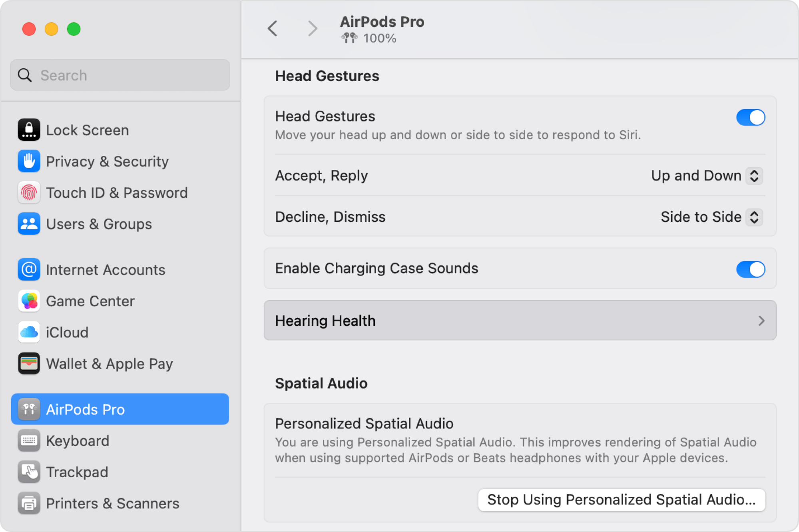The height and width of the screenshot is (532, 799).
Task: Select the iCloud cloud icon
Action: 29,332
